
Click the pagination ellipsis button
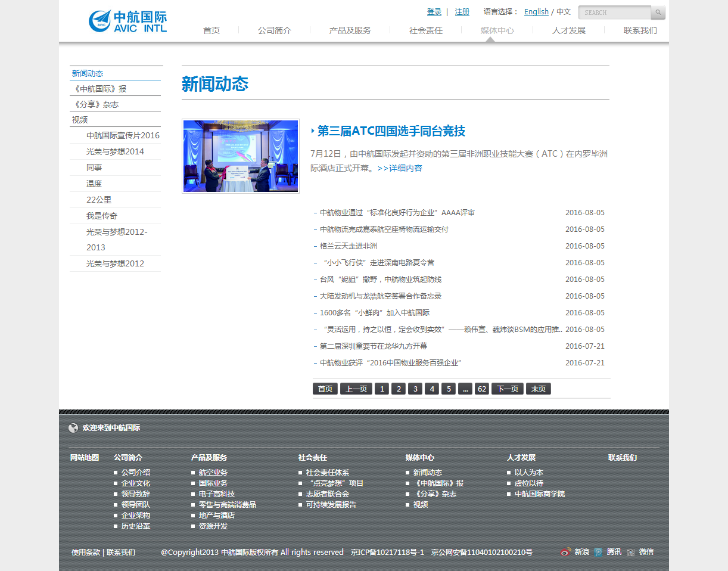click(465, 389)
